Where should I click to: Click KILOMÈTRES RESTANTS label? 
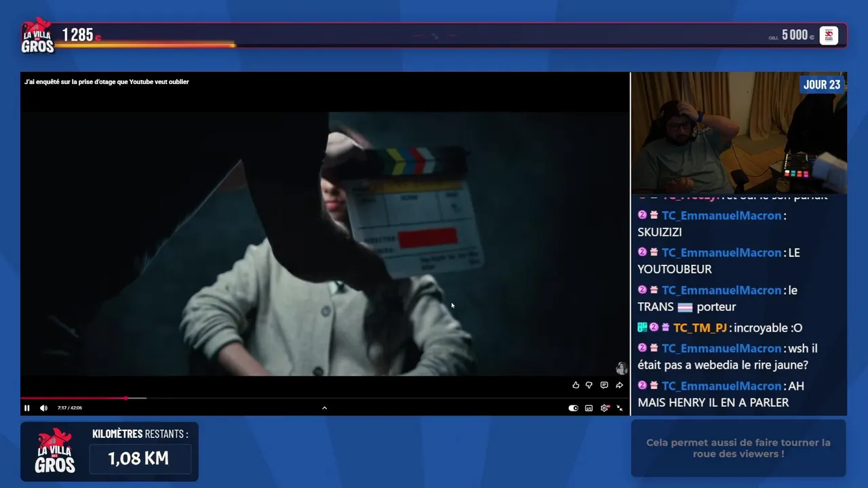140,434
